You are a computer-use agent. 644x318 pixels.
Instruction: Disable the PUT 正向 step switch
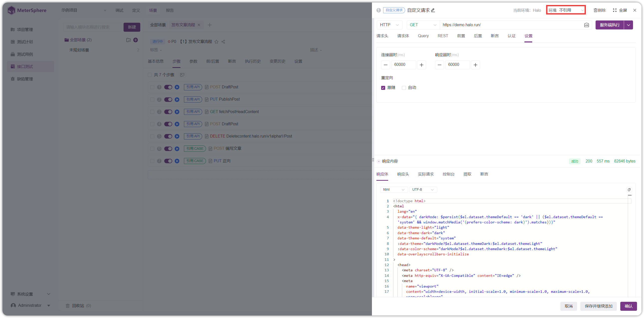[168, 161]
